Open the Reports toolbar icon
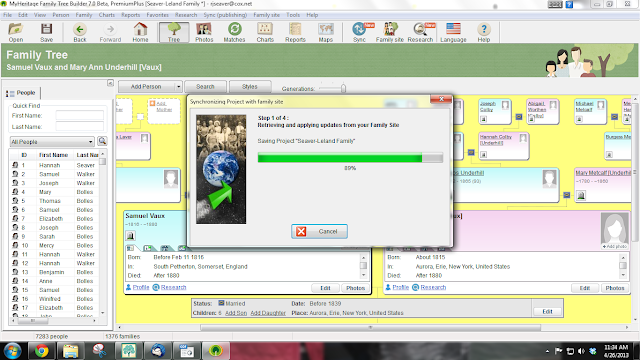Image resolution: width=640 pixels, height=360 pixels. (295, 32)
